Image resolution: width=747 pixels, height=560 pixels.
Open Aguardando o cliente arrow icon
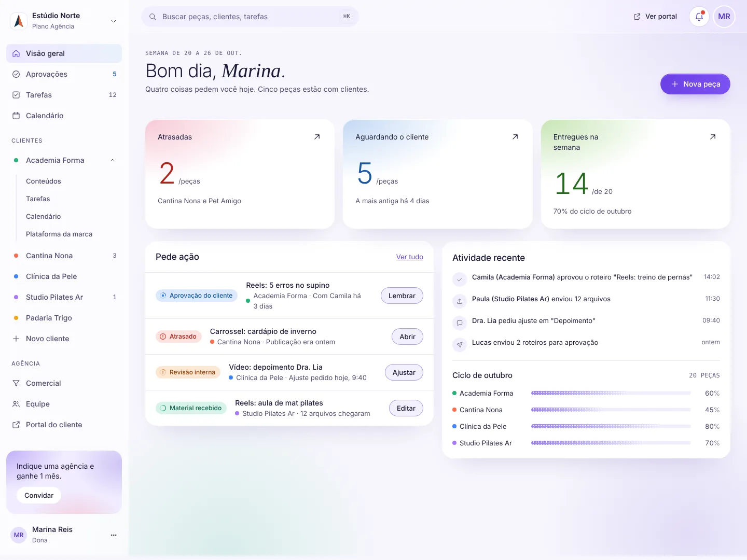click(515, 137)
